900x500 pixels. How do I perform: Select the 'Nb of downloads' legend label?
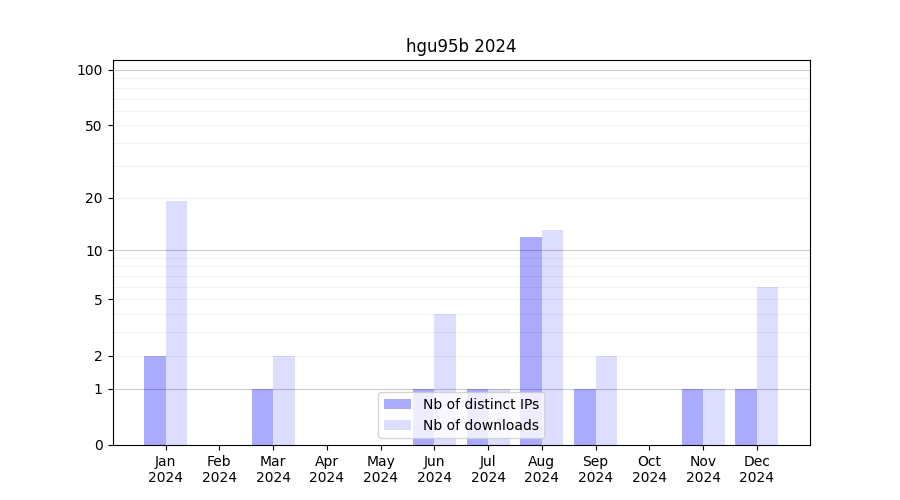tap(480, 425)
